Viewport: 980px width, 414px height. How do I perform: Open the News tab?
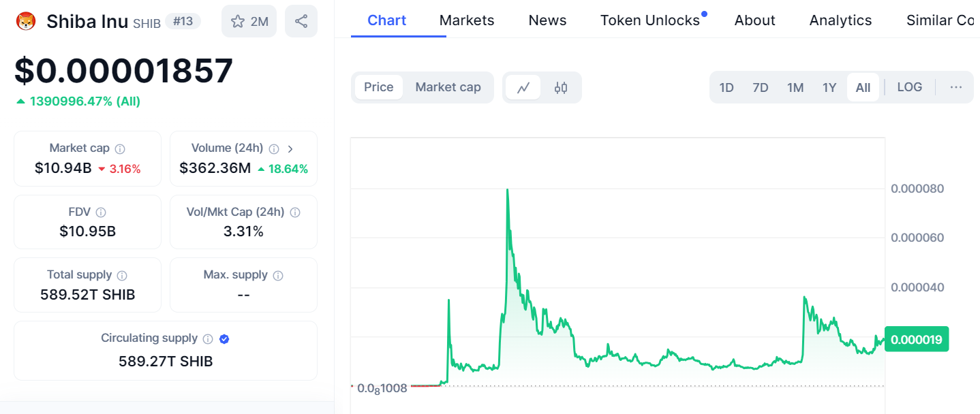click(x=547, y=20)
